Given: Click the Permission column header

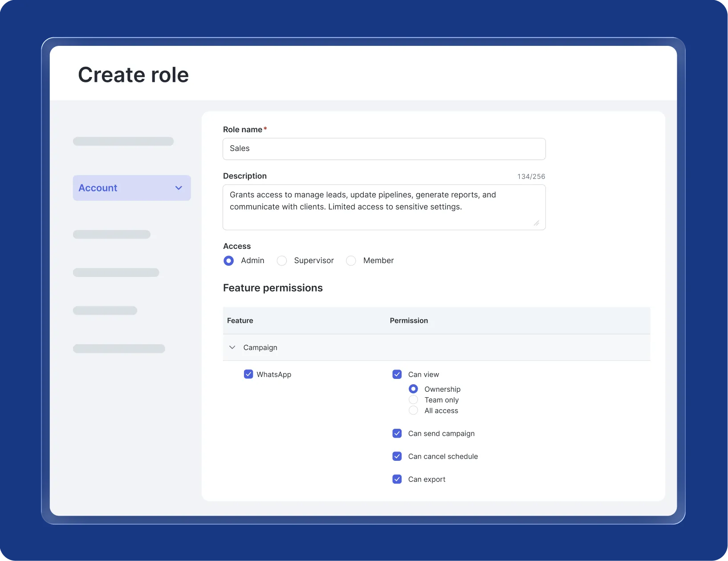Looking at the screenshot, I should 409,321.
